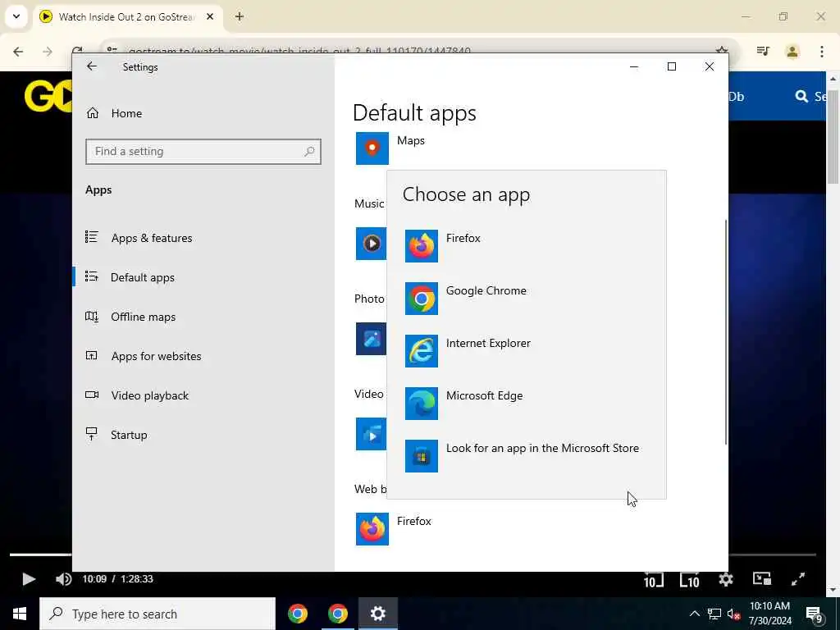Image resolution: width=840 pixels, height=630 pixels.
Task: Look for an app in Microsoft Store
Action: 526,456
